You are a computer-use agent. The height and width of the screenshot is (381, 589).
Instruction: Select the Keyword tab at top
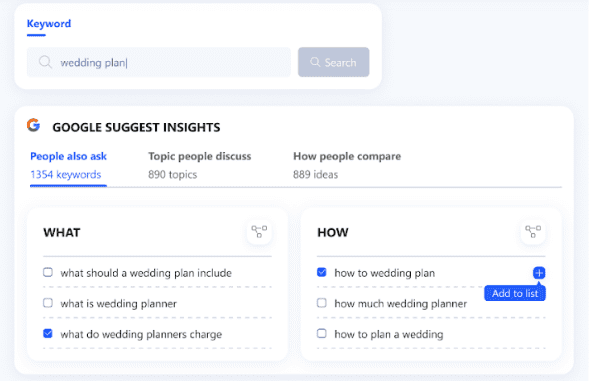(49, 24)
